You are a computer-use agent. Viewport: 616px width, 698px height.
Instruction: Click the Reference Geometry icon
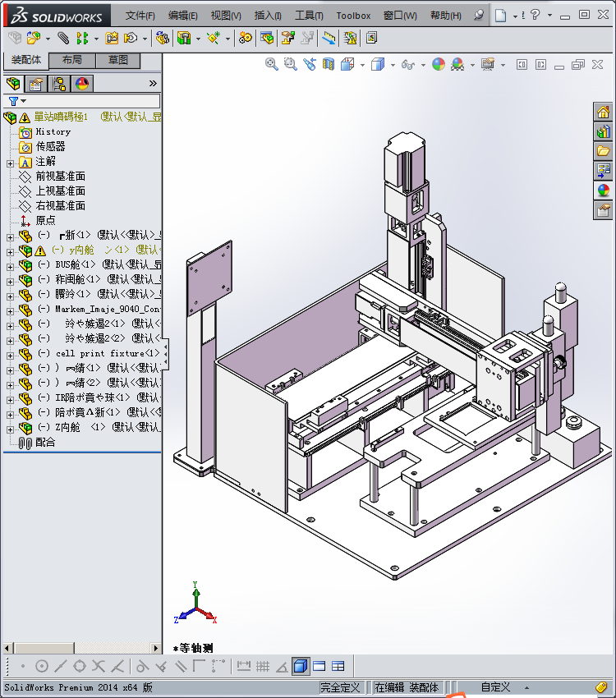pyautogui.click(x=214, y=39)
